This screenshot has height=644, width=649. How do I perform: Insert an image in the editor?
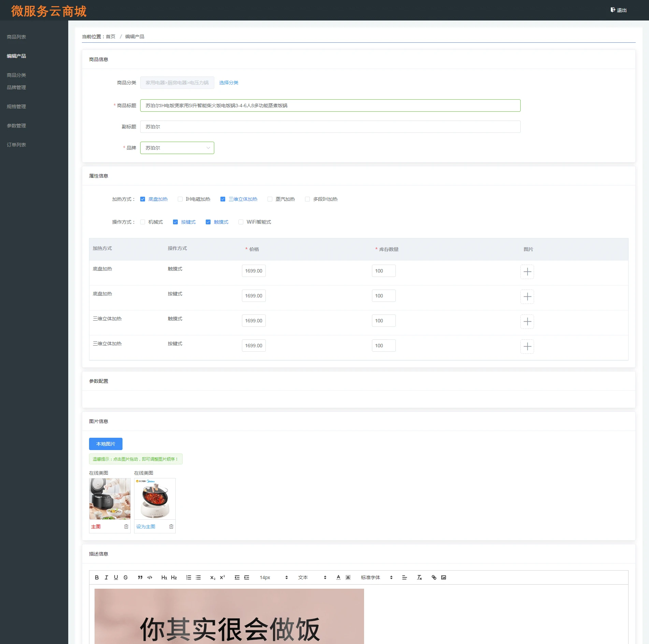pos(444,577)
